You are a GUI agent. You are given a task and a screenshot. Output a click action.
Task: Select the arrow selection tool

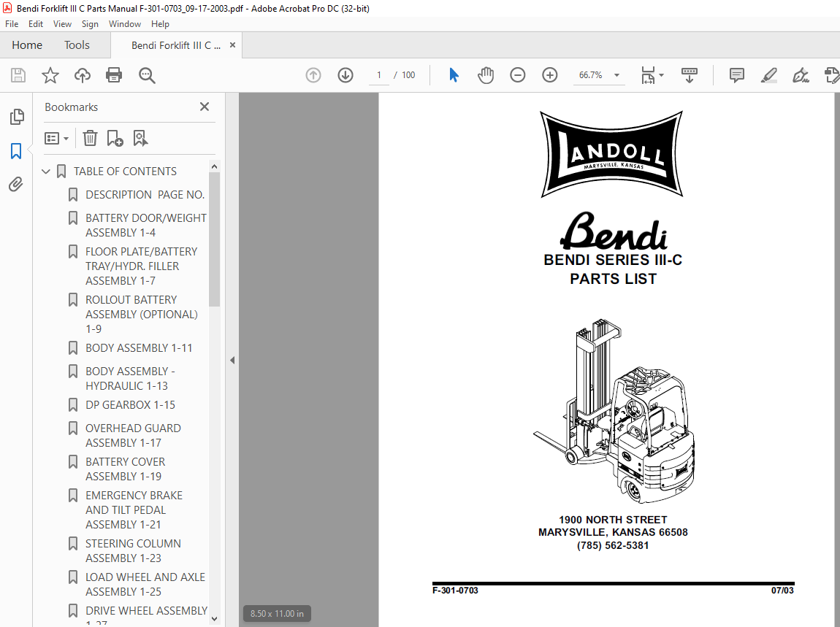point(454,75)
